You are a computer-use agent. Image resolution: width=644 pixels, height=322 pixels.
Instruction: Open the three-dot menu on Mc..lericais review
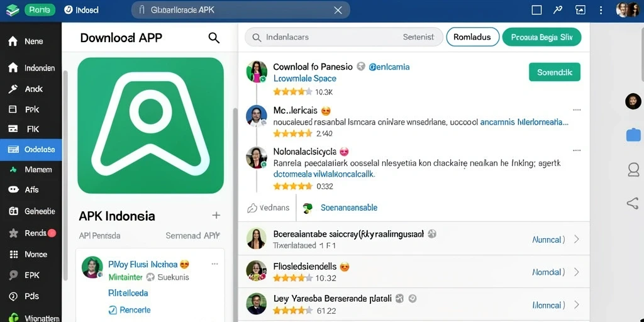(x=577, y=110)
